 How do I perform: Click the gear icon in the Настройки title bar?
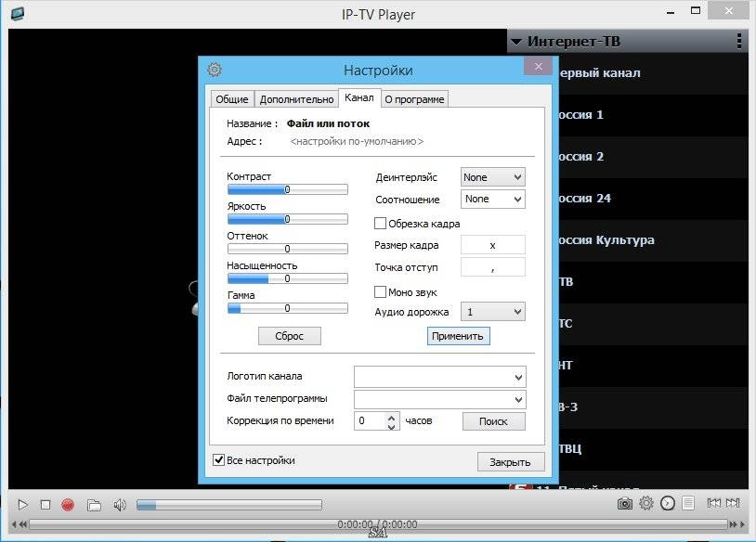coord(215,70)
